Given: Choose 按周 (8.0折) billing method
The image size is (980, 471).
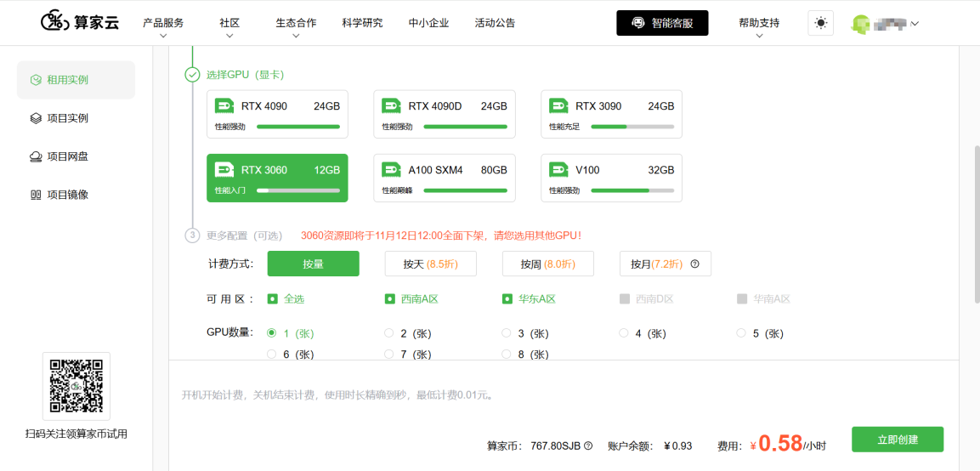Looking at the screenshot, I should coord(548,264).
